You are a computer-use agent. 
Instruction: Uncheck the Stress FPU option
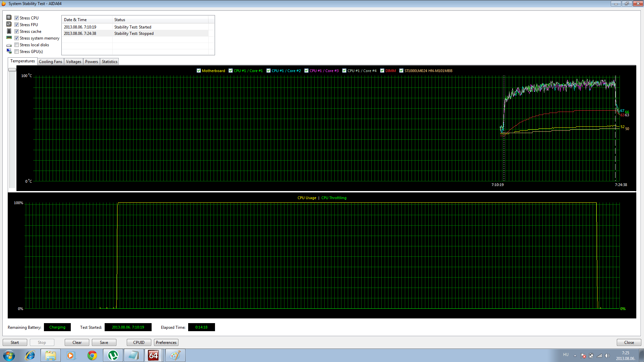[16, 25]
